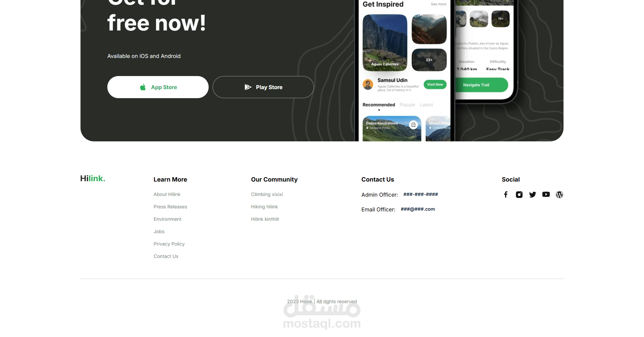644x337 pixels.
Task: Tap the green Visit Now button
Action: tap(435, 84)
